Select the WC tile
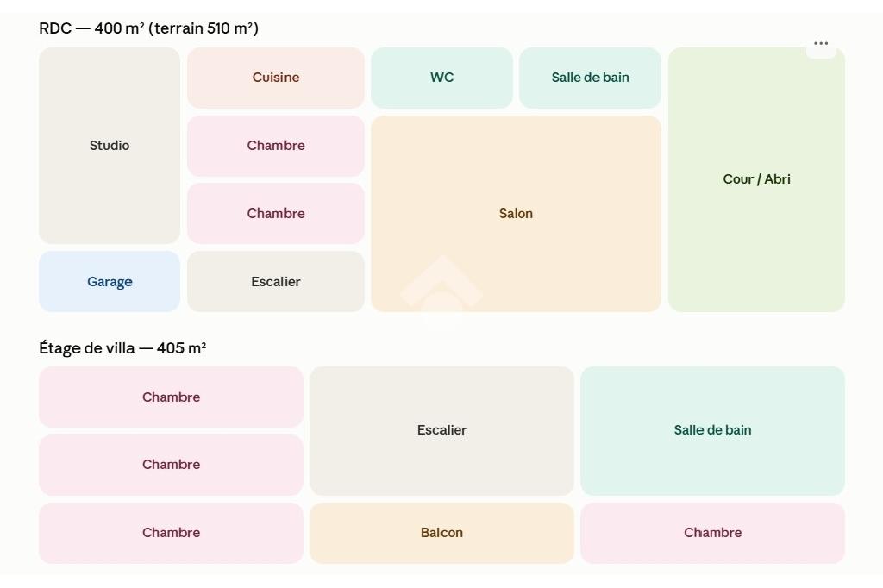This screenshot has height=588, width=883. tap(441, 78)
